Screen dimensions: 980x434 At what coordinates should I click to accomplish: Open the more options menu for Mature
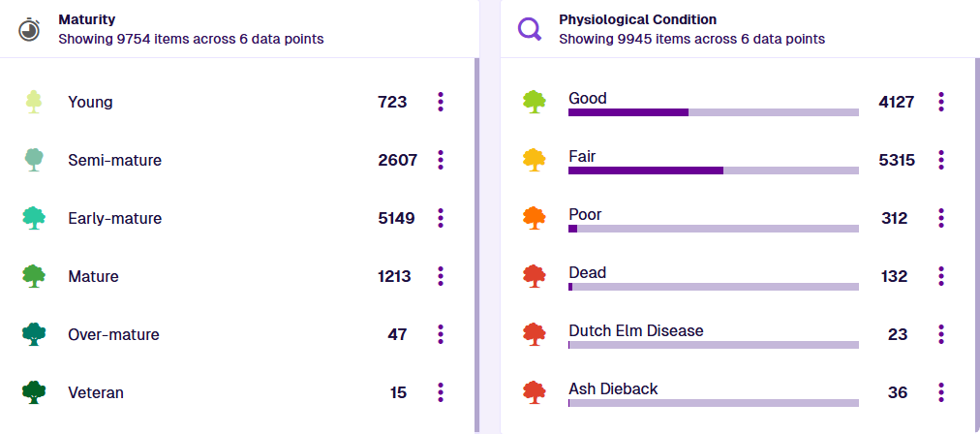(x=441, y=276)
